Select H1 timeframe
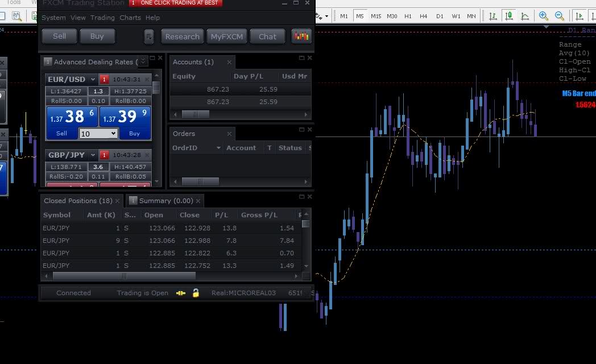Viewport: 596px width, 364px height. point(408,16)
